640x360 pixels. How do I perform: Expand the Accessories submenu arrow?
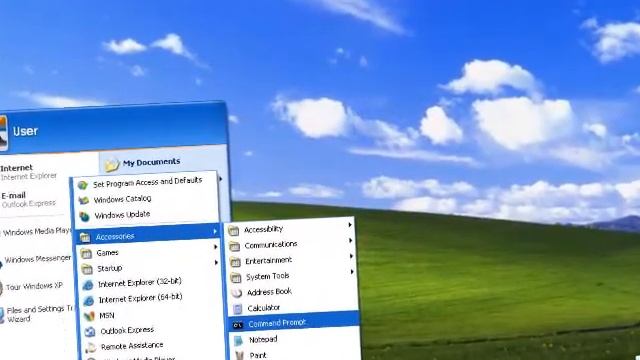click(215, 231)
